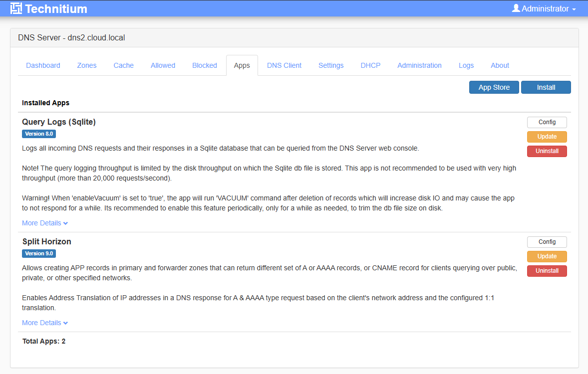Uninstall the Query Logs (Sqlite) app
Image resolution: width=588 pixels, height=374 pixels.
(547, 151)
